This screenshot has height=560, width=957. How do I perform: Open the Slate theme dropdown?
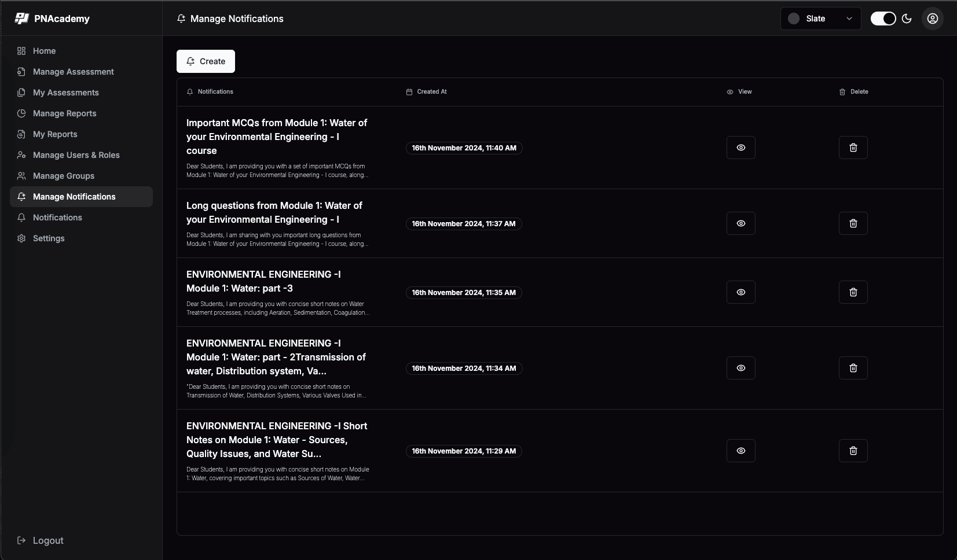pyautogui.click(x=820, y=19)
